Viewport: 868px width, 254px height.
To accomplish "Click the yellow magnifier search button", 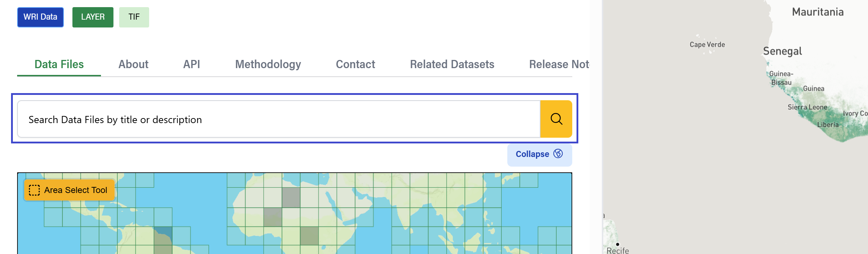I will click(x=556, y=119).
